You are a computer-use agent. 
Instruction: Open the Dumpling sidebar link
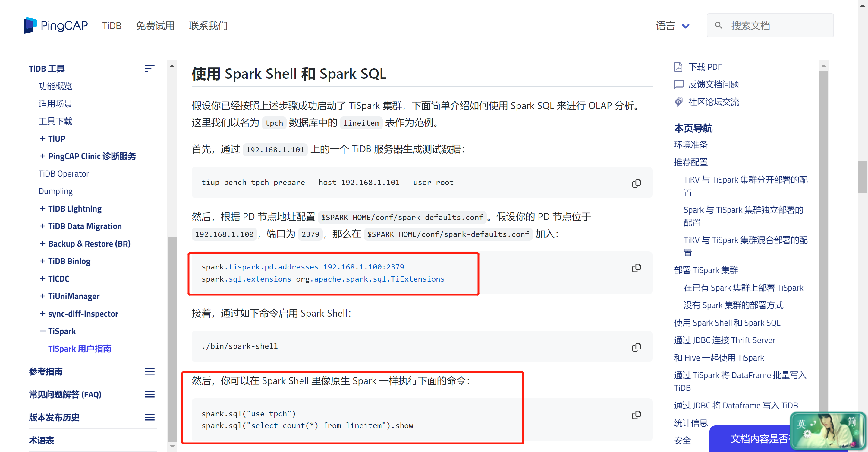55,191
